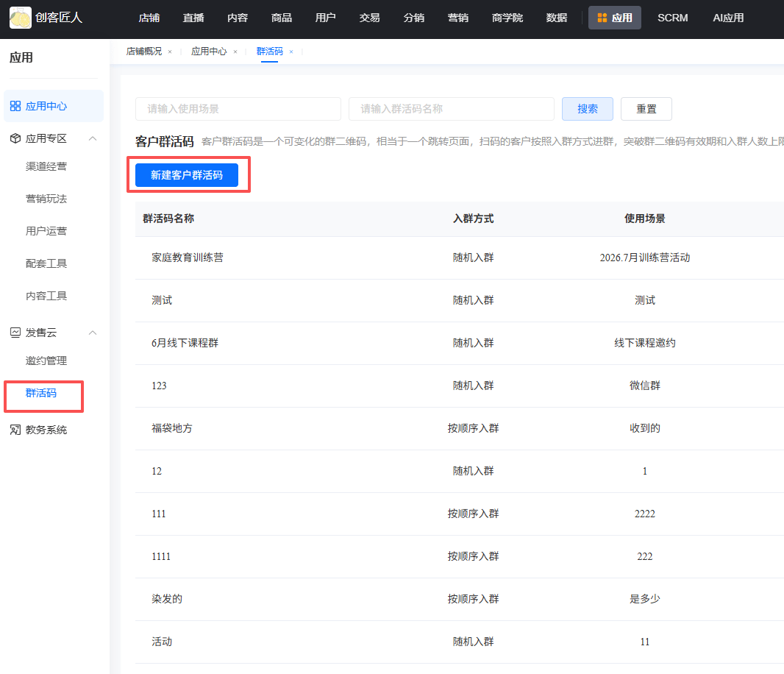Focus the 请输入使用场景 input field
Screen dimensions: 784x674
click(238, 109)
